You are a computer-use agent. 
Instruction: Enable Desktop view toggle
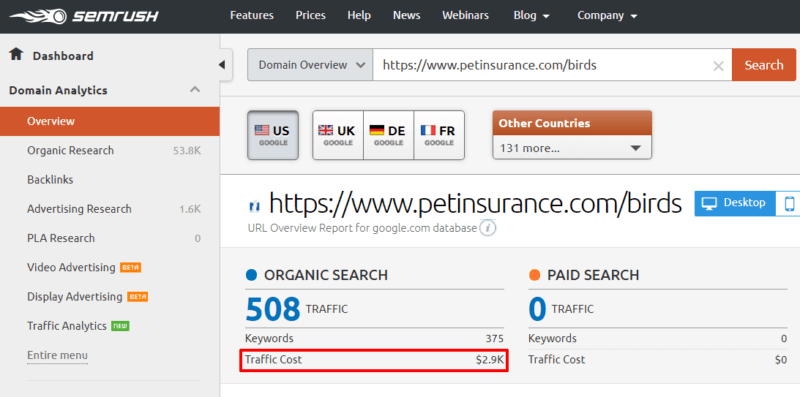(735, 204)
